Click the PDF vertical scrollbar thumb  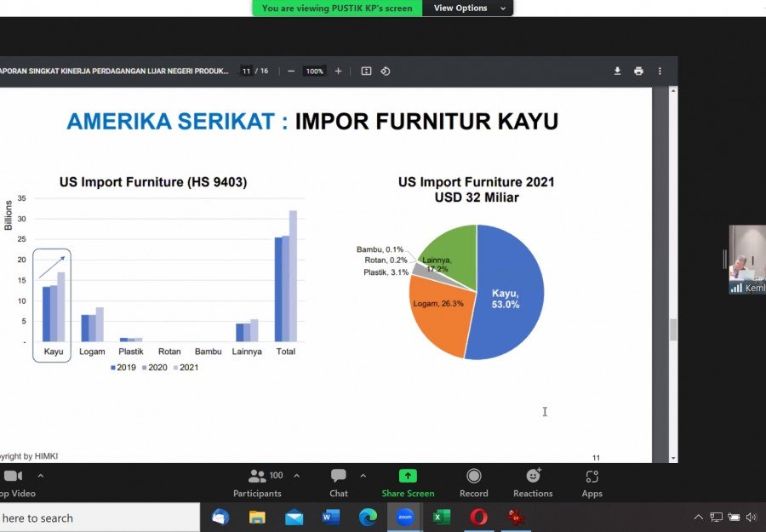673,329
